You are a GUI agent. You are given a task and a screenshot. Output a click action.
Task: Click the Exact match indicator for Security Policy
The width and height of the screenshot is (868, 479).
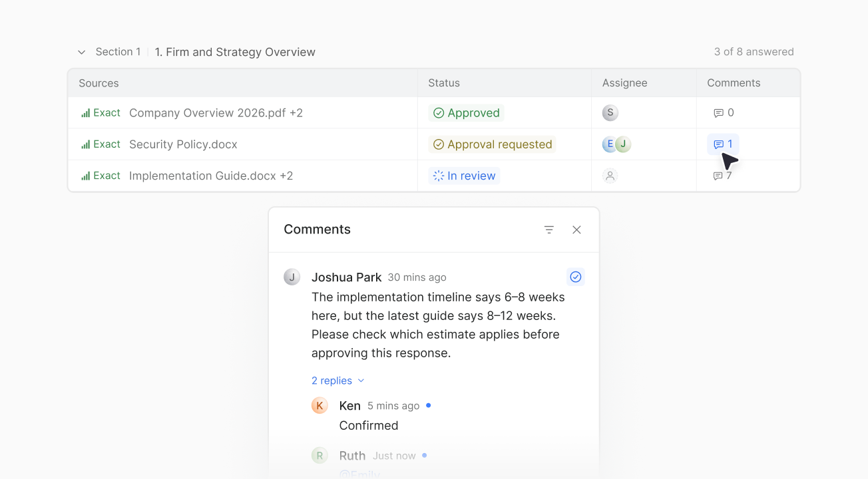tap(101, 144)
